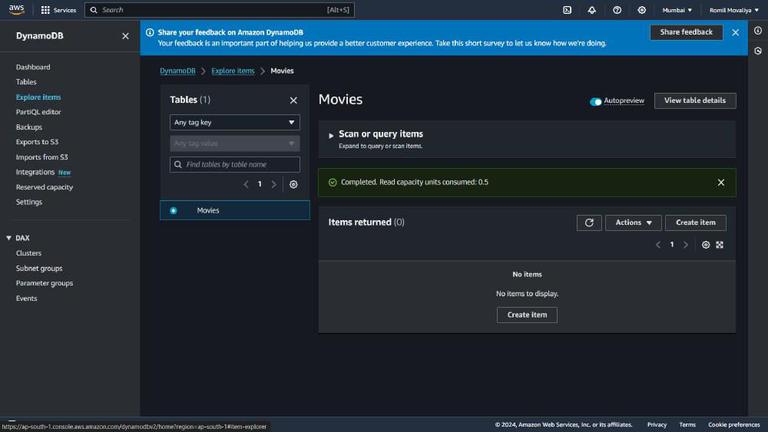Click the AWS logo home icon
Viewport: 768px width, 432px height.
(x=16, y=9)
